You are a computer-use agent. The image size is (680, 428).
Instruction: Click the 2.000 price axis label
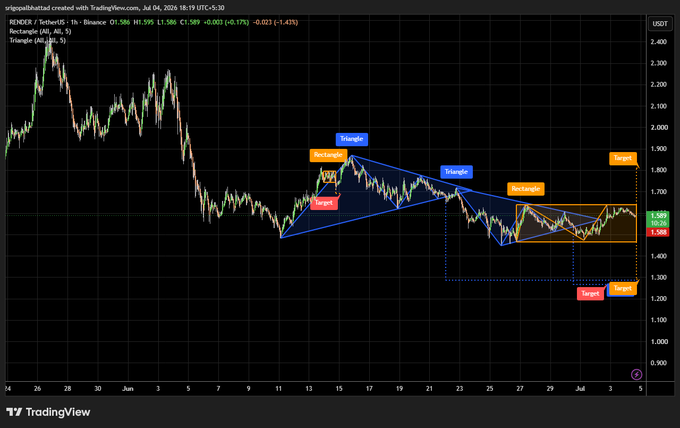659,127
